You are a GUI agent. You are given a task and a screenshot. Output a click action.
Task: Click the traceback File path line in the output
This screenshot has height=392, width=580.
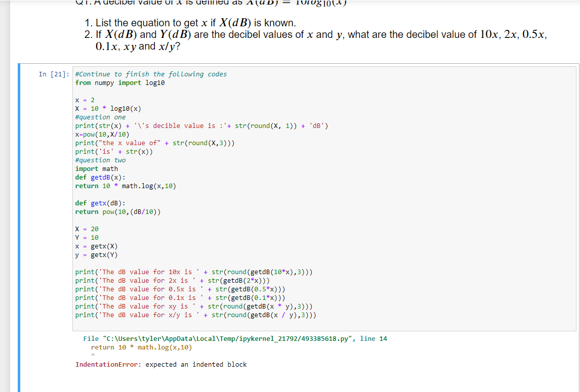(235, 339)
